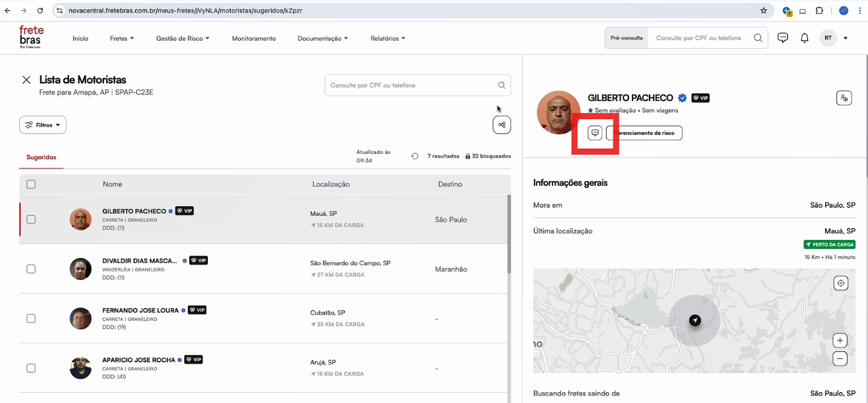
Task: Expand the Fretes menu
Action: tap(122, 39)
